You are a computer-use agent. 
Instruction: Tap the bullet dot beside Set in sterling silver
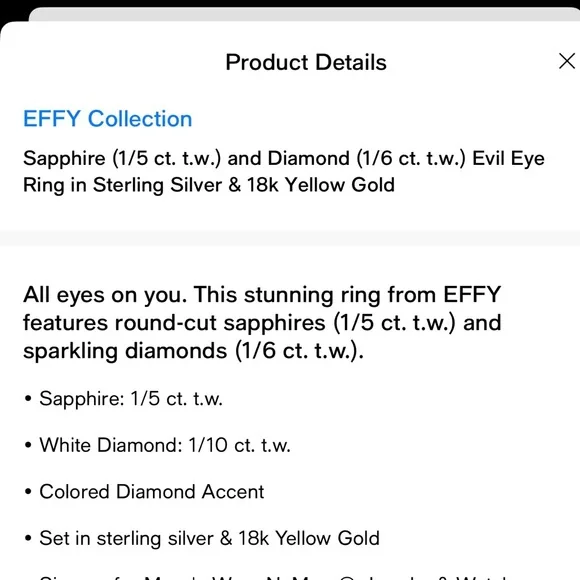tap(28, 539)
